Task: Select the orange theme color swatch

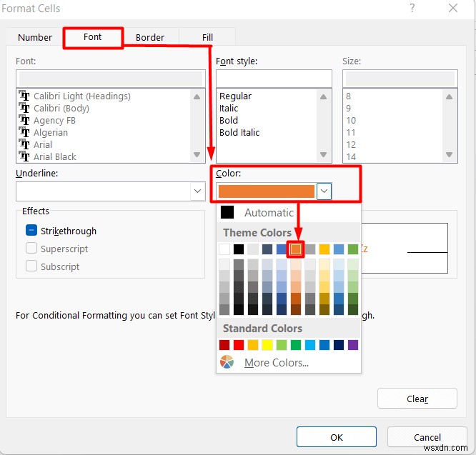Action: [x=296, y=249]
